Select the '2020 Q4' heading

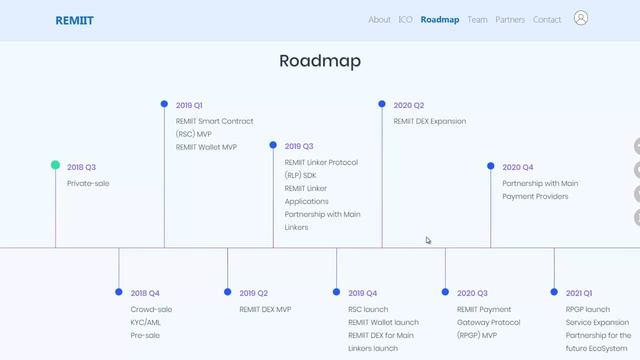click(518, 167)
